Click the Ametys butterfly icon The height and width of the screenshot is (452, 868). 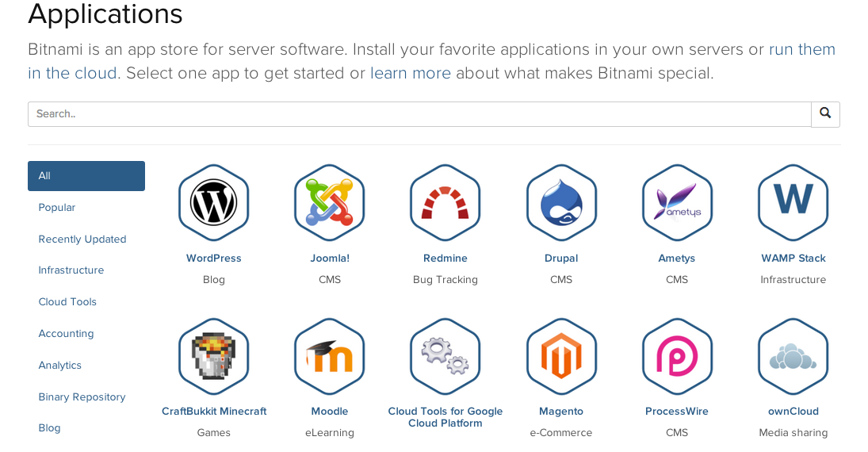pos(677,203)
